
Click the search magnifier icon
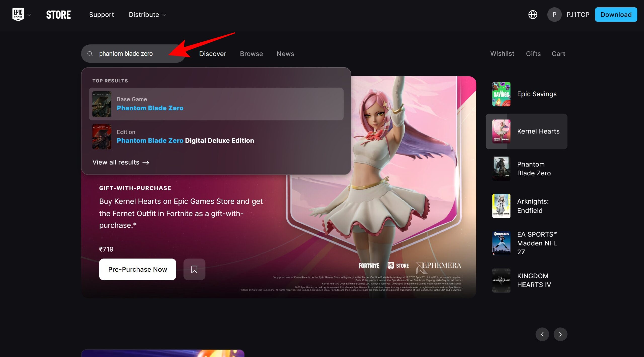click(x=90, y=54)
